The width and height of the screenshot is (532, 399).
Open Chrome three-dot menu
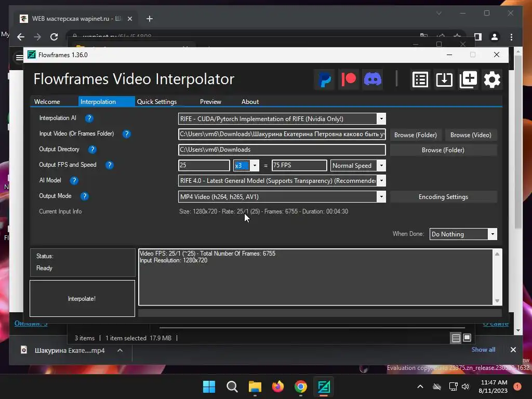(x=512, y=37)
